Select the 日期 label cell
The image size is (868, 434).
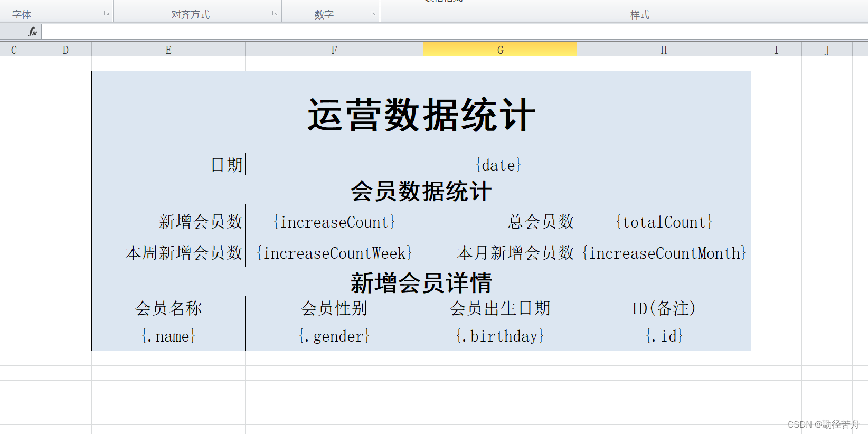point(168,164)
